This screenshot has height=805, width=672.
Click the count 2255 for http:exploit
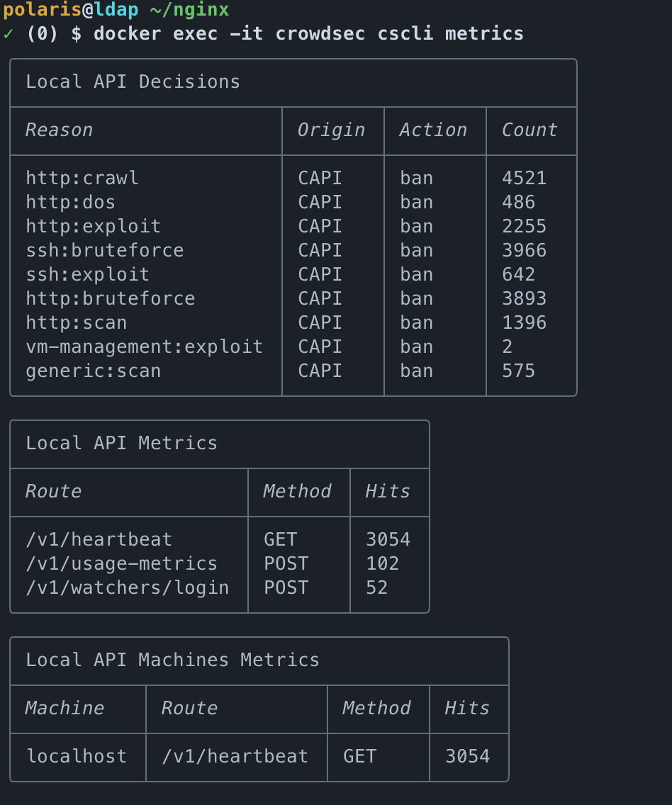[x=524, y=227]
